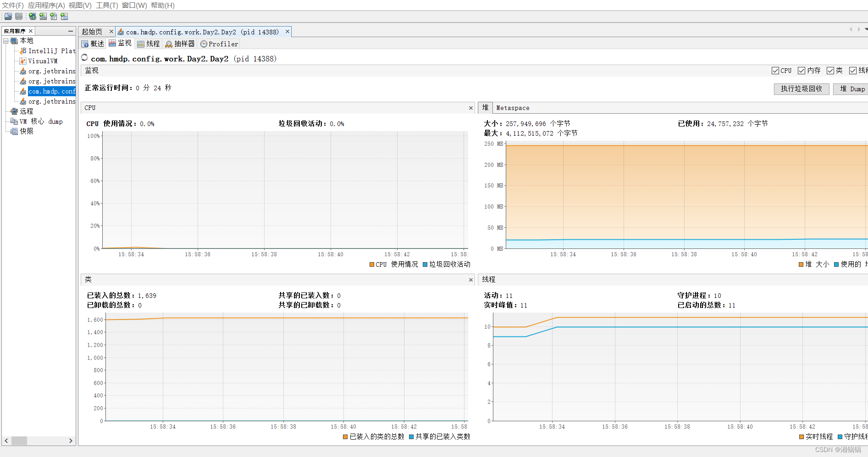
Task: Select the 快照 tree item
Action: coord(27,131)
